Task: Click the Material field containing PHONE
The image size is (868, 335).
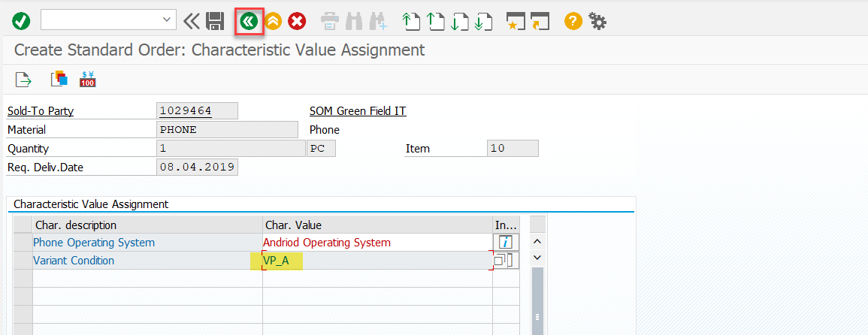Action: (x=228, y=130)
